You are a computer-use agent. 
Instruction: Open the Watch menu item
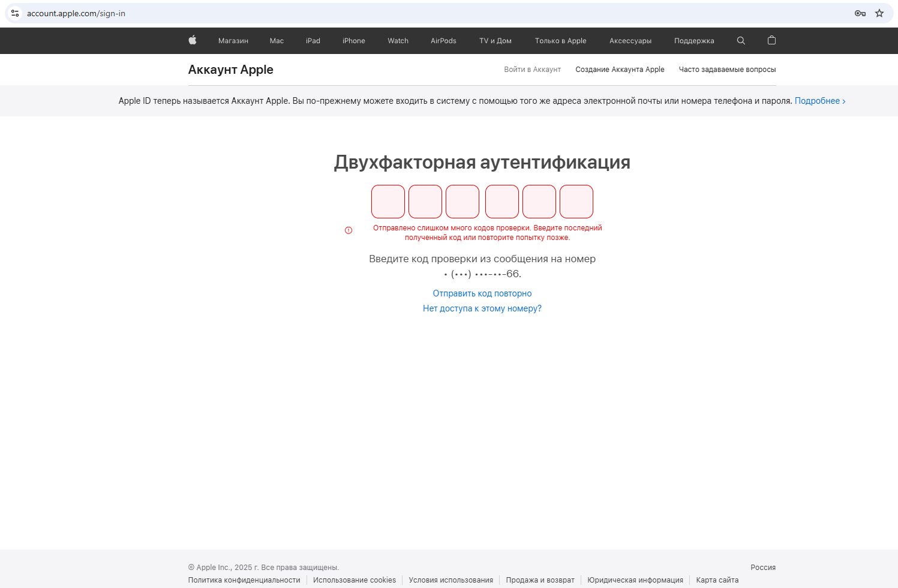click(398, 41)
